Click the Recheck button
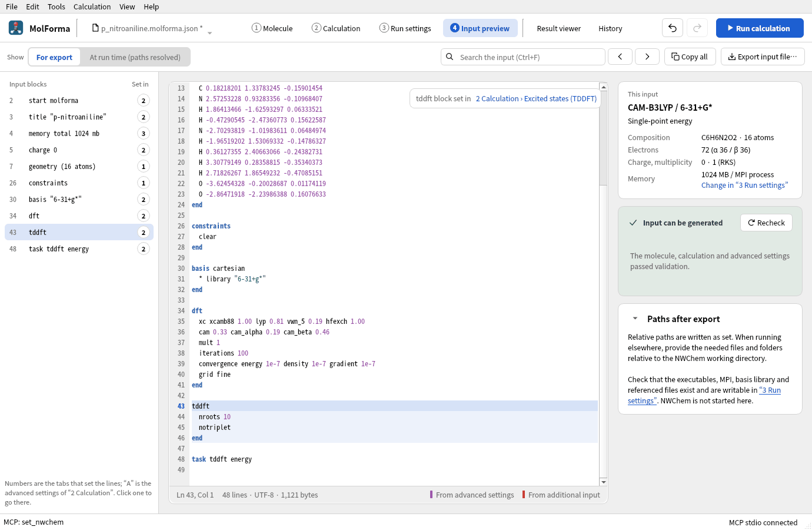Image resolution: width=812 pixels, height=530 pixels. 766,223
